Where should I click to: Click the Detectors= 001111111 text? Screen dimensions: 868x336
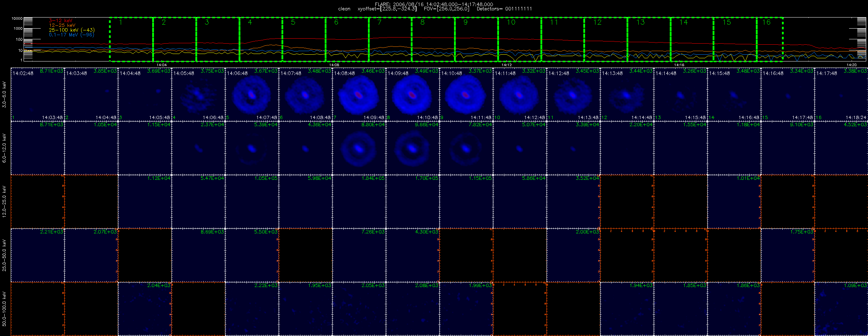coord(504,9)
